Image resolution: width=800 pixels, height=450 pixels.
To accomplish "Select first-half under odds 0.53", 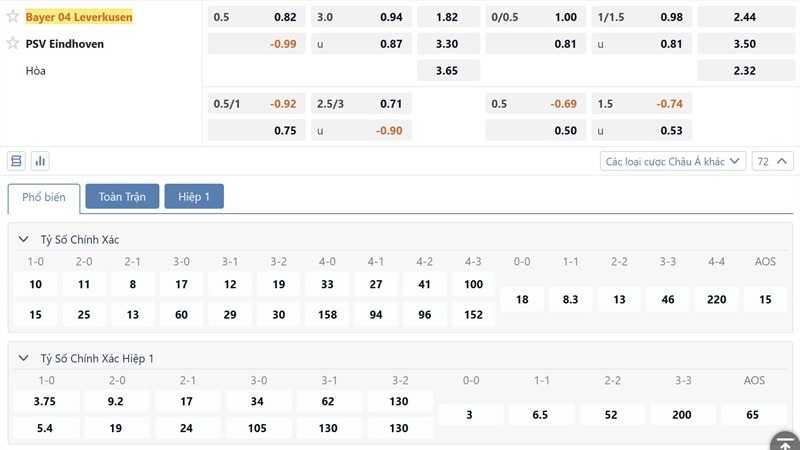I will tap(642, 131).
